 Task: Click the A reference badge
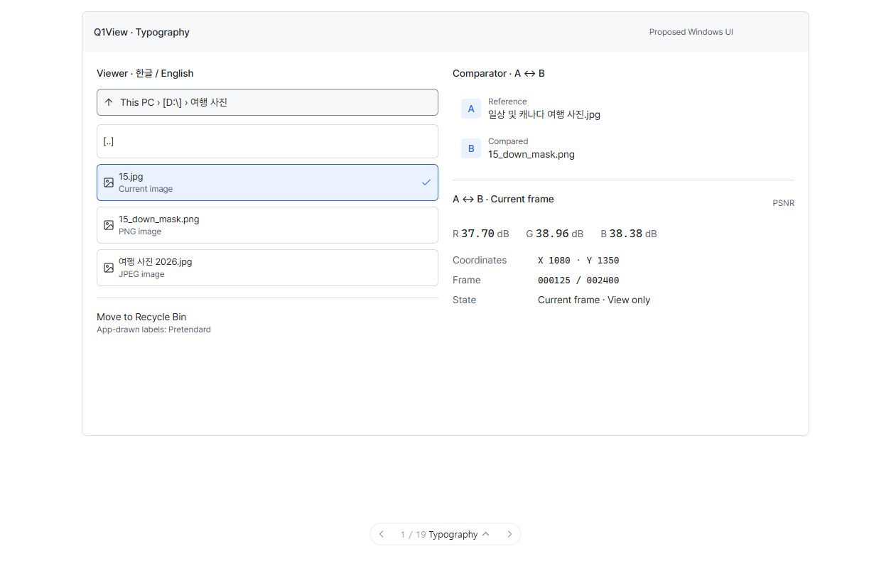click(471, 109)
